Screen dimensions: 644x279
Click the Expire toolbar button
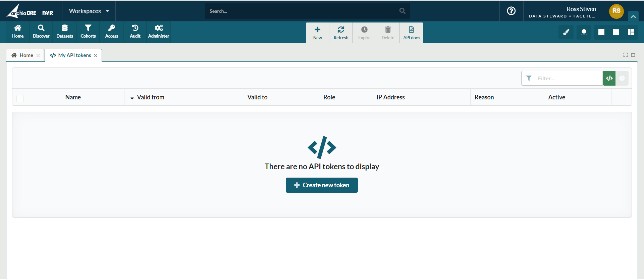(x=365, y=33)
